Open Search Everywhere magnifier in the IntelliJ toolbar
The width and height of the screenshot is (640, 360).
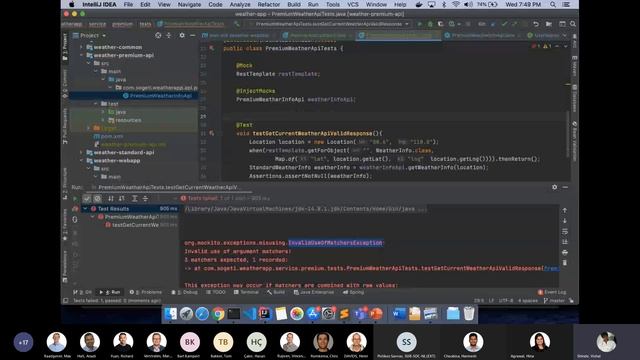573,24
